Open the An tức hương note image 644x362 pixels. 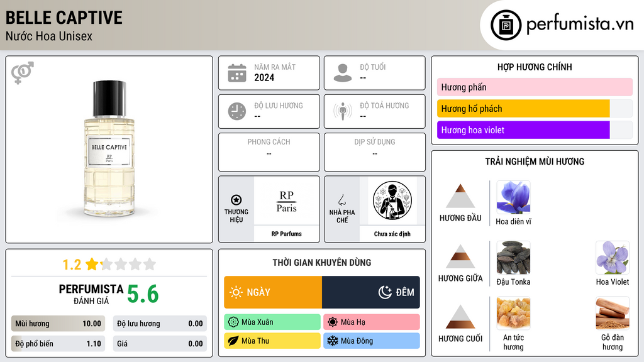coord(513,314)
